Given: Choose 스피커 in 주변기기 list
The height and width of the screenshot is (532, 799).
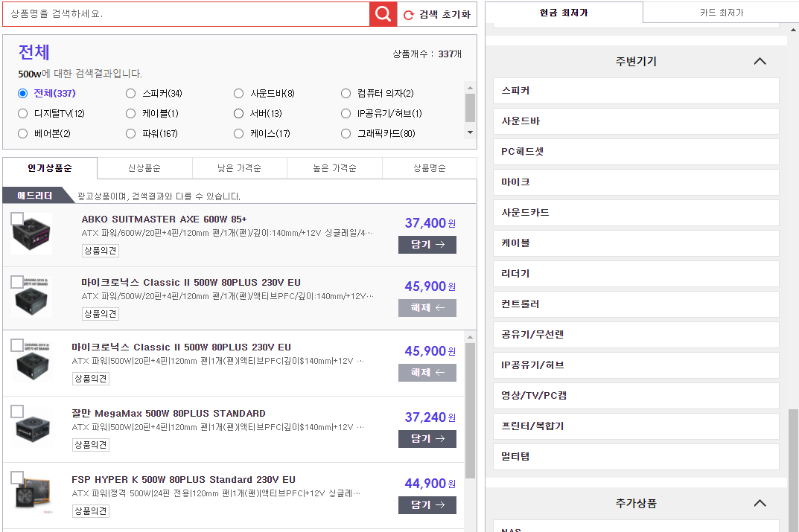Looking at the screenshot, I should pyautogui.click(x=636, y=91).
